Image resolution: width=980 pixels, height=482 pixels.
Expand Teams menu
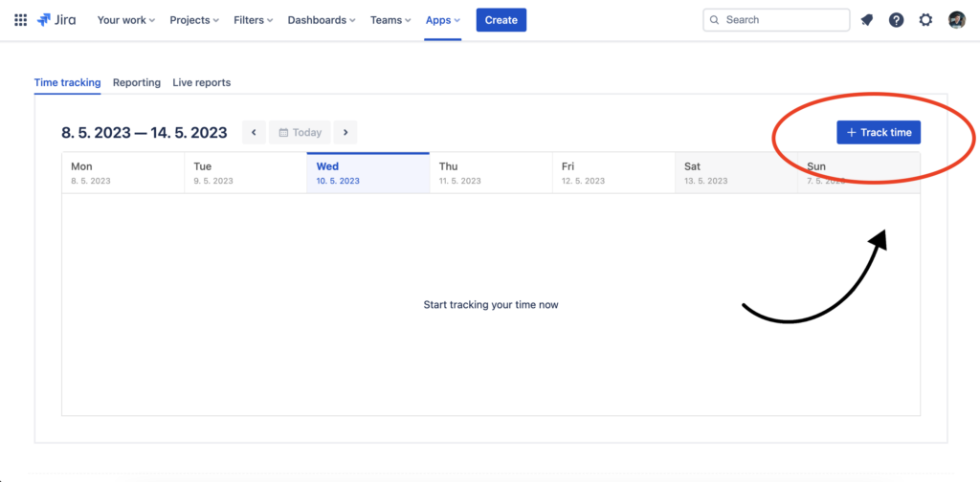[390, 20]
